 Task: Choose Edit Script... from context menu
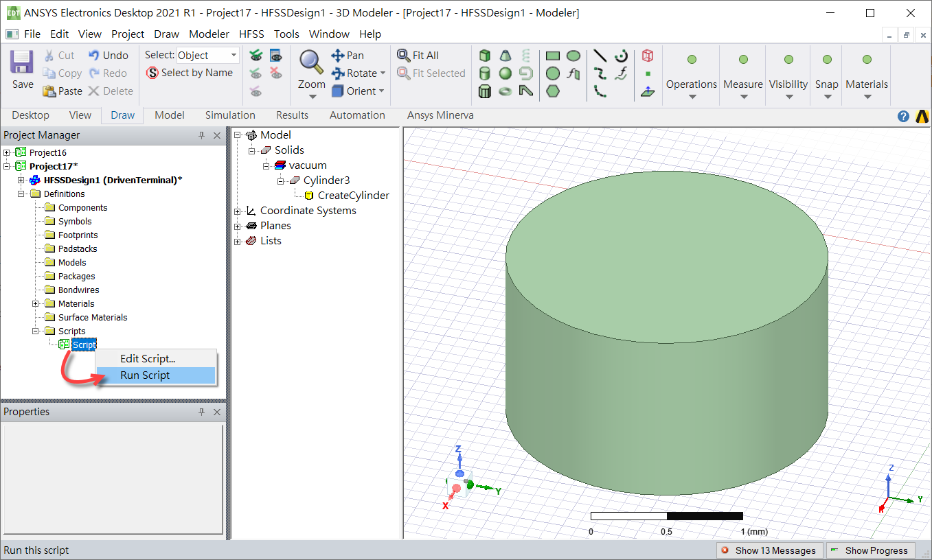point(156,358)
